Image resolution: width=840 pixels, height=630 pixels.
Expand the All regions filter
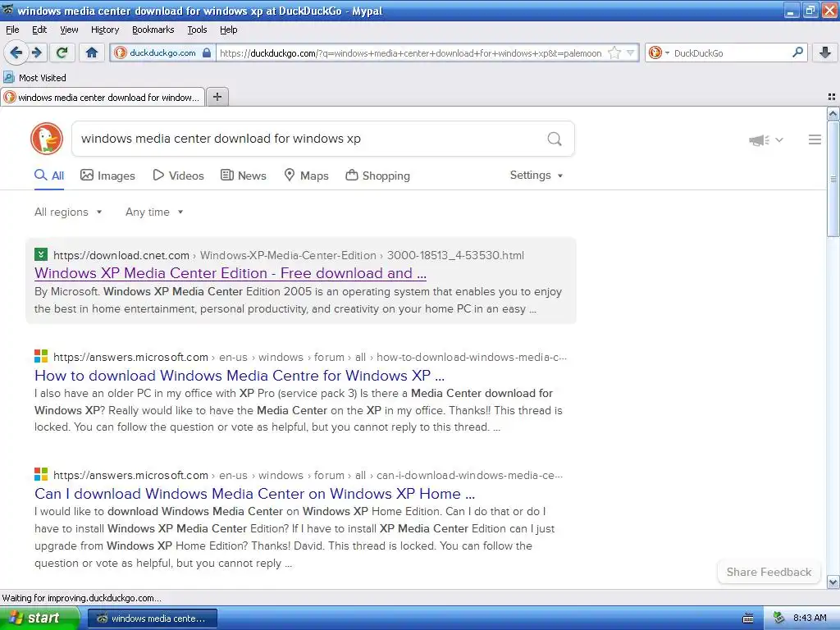pos(68,212)
